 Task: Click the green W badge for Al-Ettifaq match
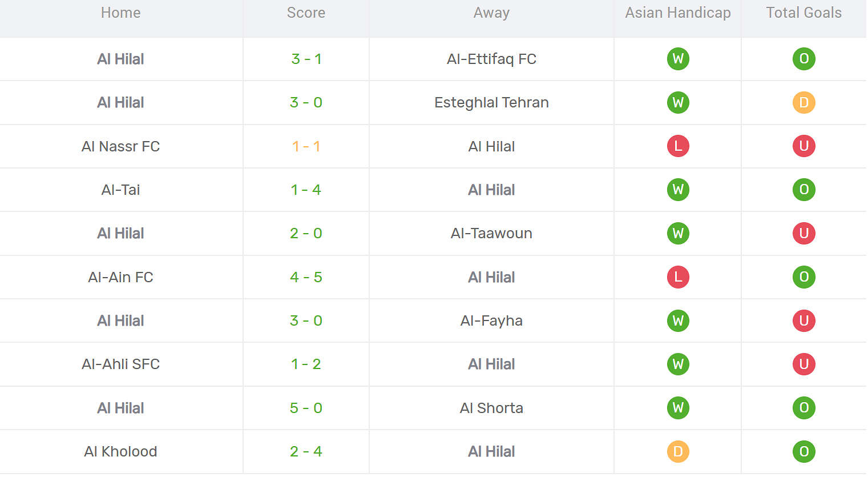pos(678,59)
